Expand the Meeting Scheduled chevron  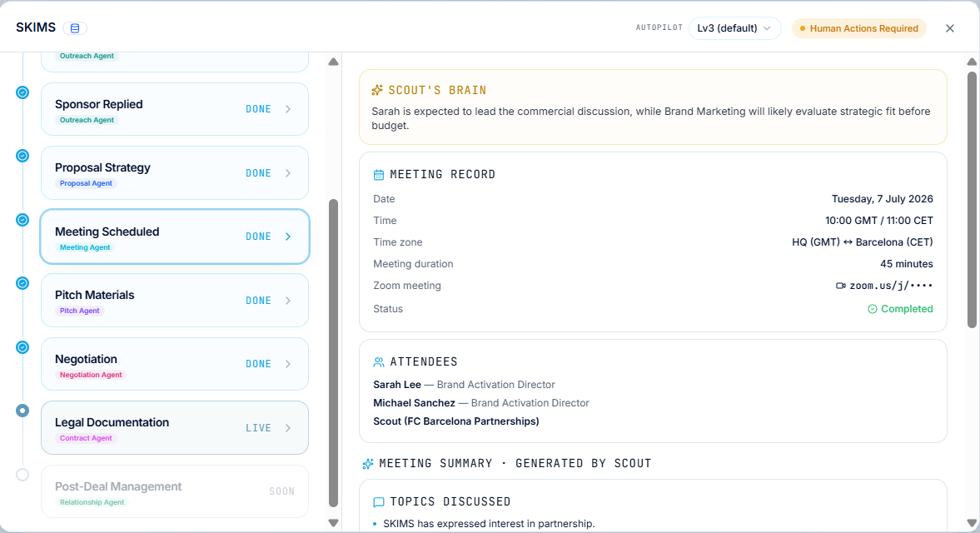point(288,237)
